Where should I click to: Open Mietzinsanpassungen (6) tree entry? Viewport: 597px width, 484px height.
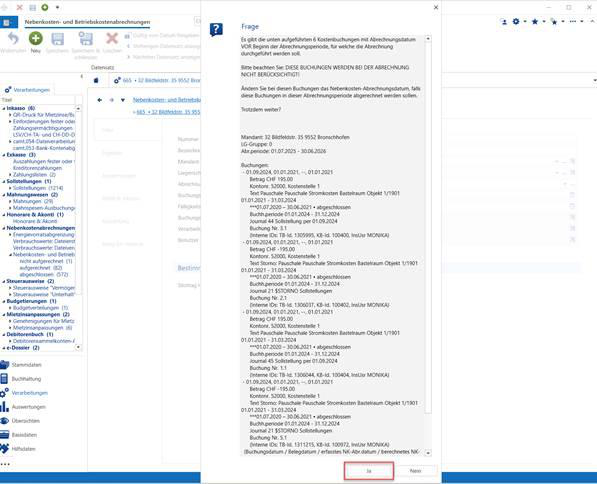[x=43, y=328]
